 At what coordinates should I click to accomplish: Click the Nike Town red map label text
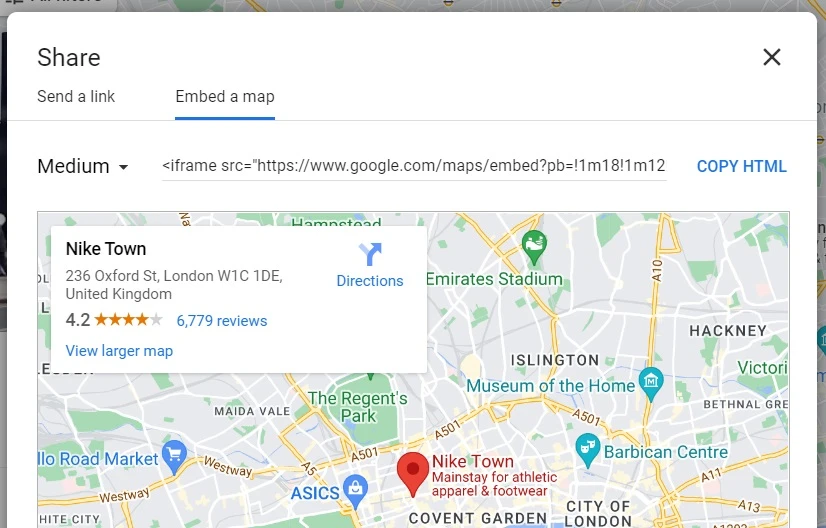click(473, 461)
